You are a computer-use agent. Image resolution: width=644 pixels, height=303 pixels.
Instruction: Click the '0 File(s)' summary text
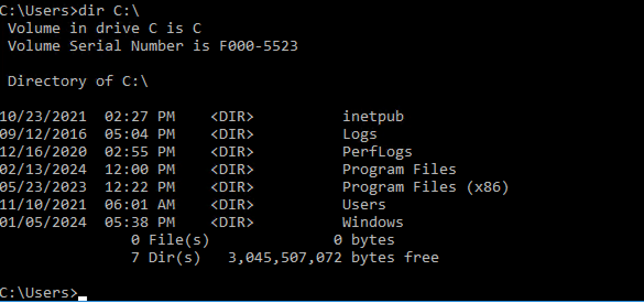pos(170,240)
